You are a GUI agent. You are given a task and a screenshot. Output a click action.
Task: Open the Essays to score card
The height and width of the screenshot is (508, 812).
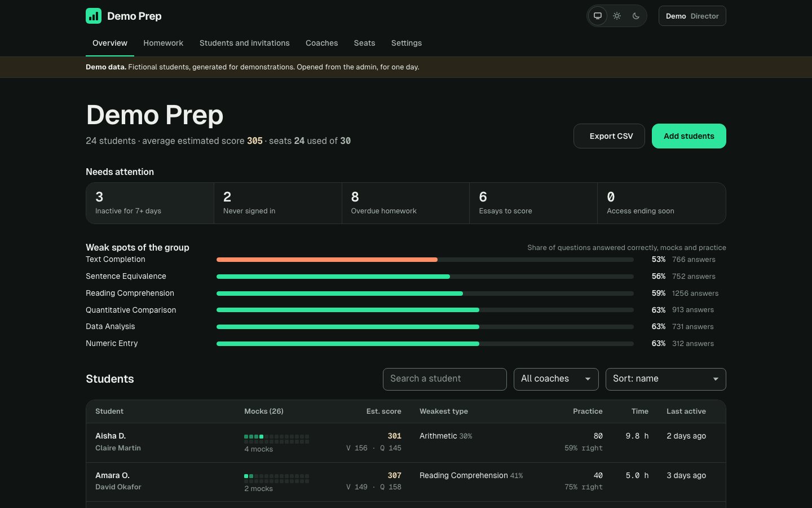click(533, 203)
